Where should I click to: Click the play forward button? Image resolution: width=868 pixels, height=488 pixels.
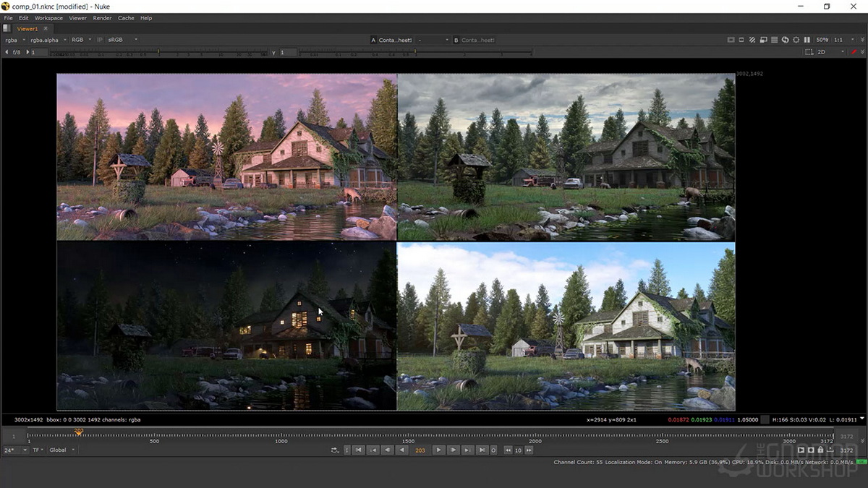(x=438, y=450)
